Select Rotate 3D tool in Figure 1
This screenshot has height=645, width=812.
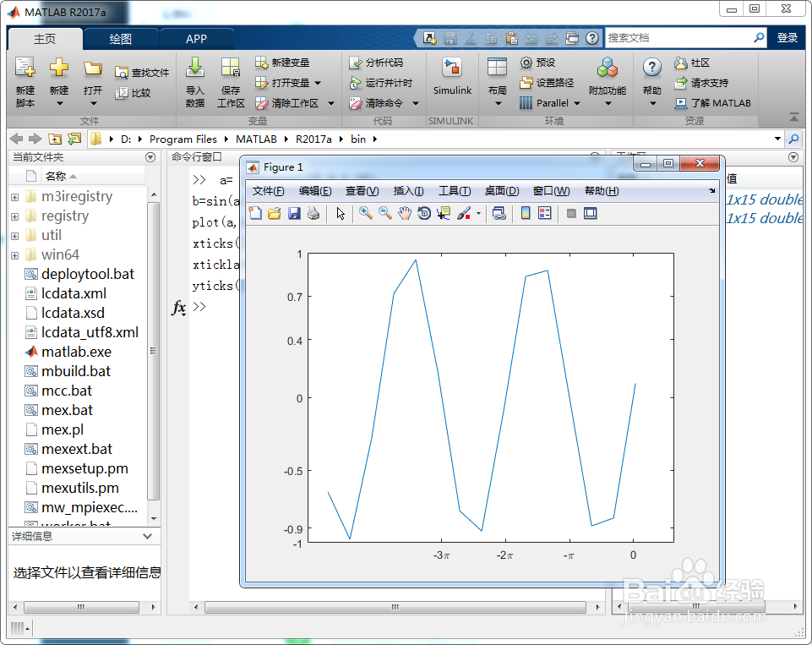point(424,213)
